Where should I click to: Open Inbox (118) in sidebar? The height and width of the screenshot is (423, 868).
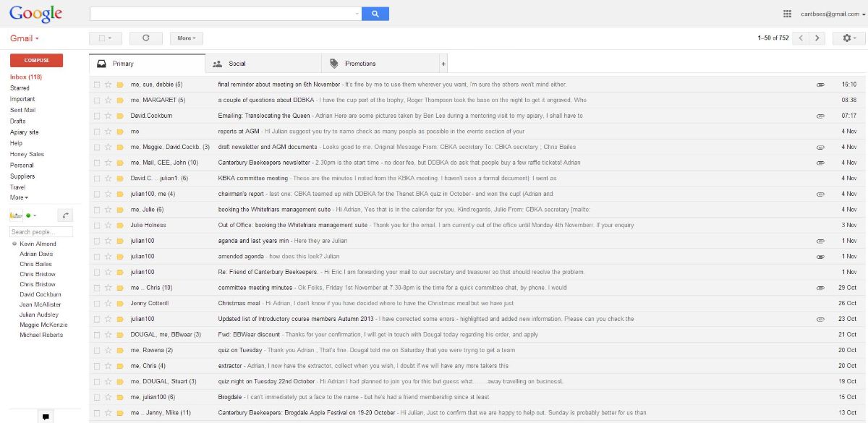coord(26,77)
